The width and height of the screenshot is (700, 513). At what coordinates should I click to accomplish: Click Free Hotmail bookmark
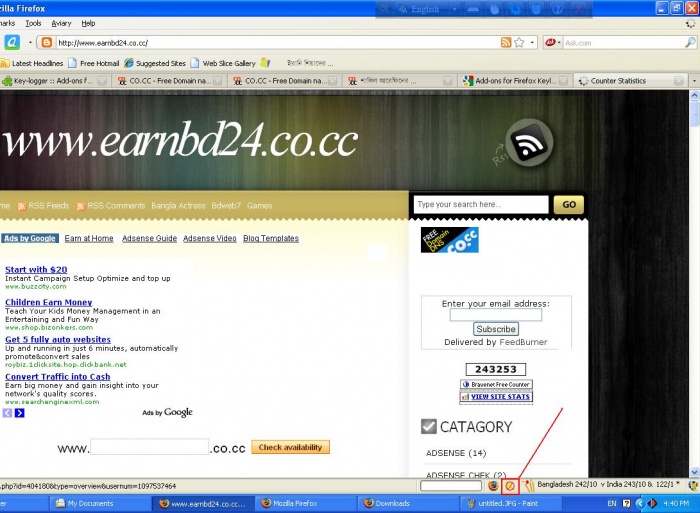94,63
